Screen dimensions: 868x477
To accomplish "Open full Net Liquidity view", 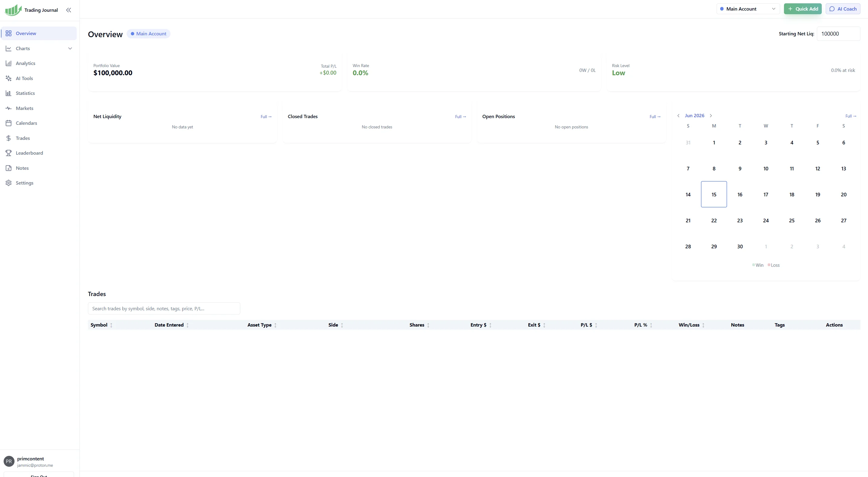I will (266, 117).
